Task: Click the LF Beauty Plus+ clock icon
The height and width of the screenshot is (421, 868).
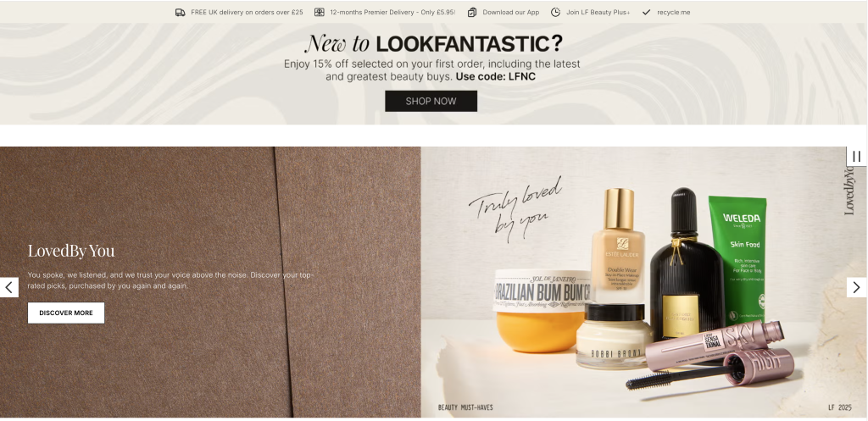Action: 555,12
